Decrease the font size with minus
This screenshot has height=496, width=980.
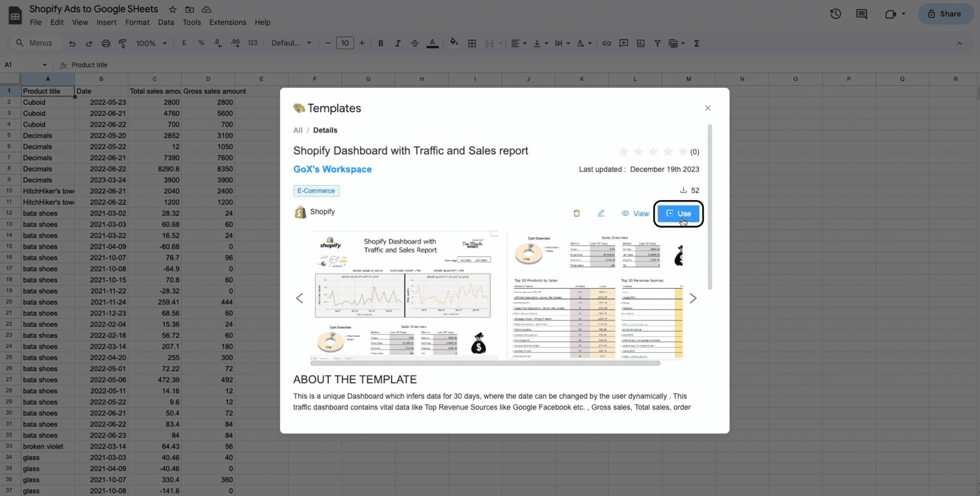click(x=328, y=43)
